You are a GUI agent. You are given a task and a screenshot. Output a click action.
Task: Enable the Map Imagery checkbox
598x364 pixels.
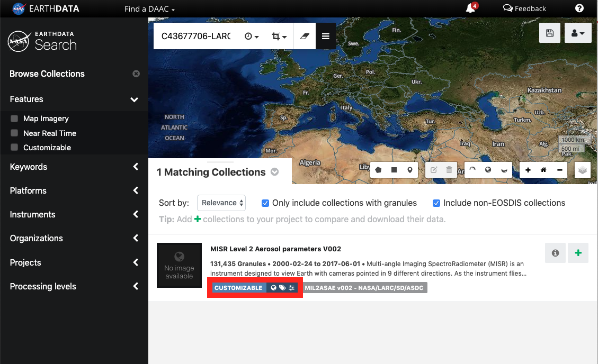pyautogui.click(x=14, y=119)
